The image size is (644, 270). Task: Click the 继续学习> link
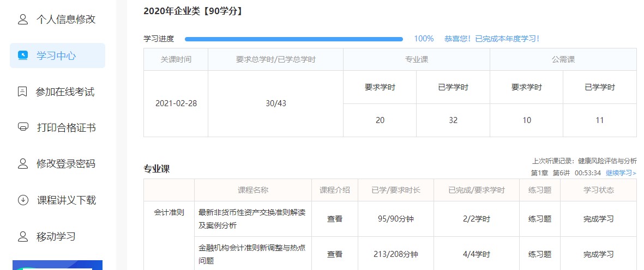[x=621, y=173]
